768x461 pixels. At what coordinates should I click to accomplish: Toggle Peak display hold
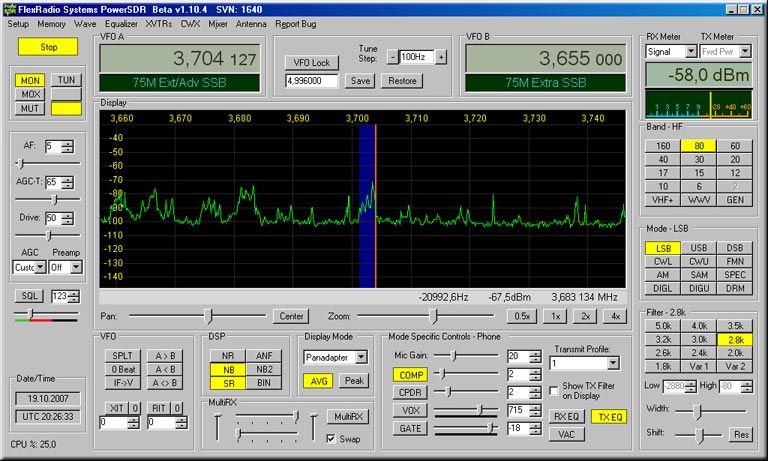pos(354,381)
